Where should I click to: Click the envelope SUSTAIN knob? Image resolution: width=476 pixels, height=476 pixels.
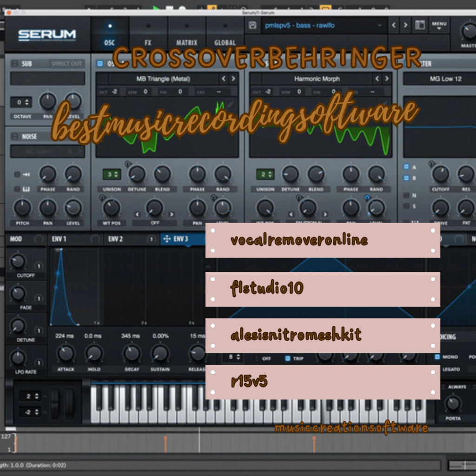[x=160, y=353]
